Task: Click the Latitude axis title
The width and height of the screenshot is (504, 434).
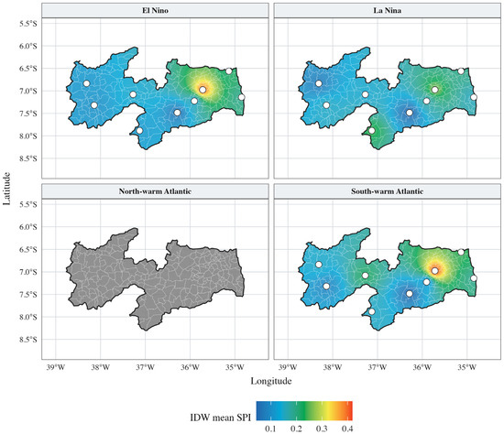Action: pos(6,189)
